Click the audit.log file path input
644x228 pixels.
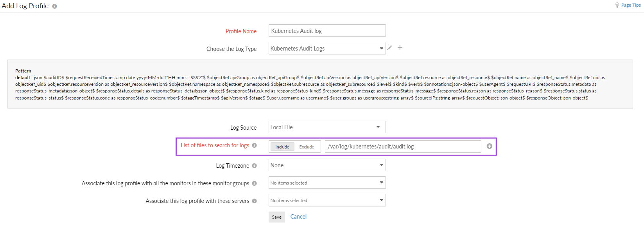403,147
